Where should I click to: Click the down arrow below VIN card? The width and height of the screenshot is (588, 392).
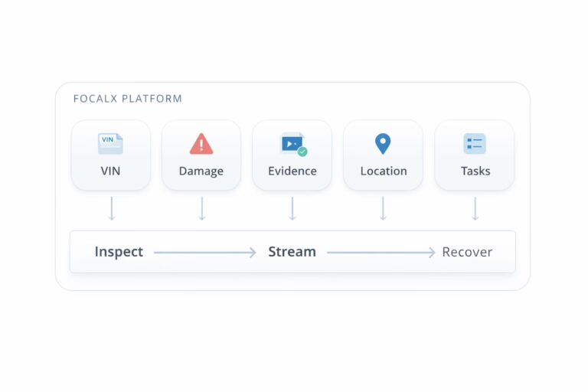pyautogui.click(x=112, y=208)
